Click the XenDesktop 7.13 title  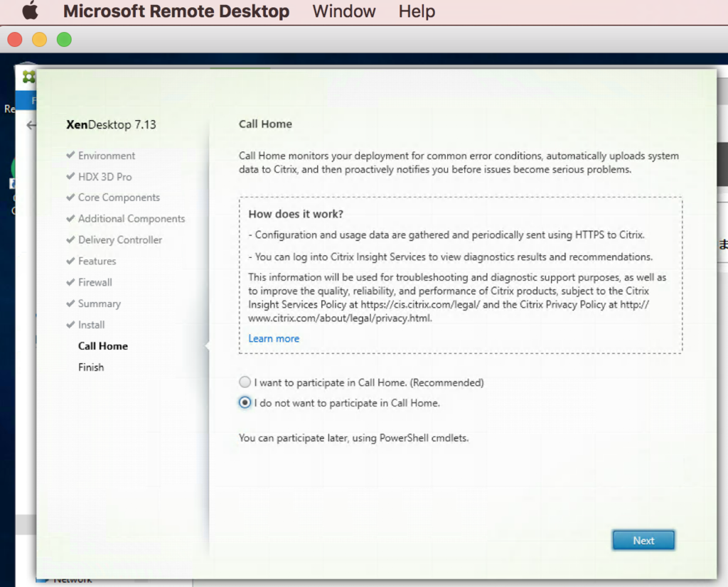[111, 125]
